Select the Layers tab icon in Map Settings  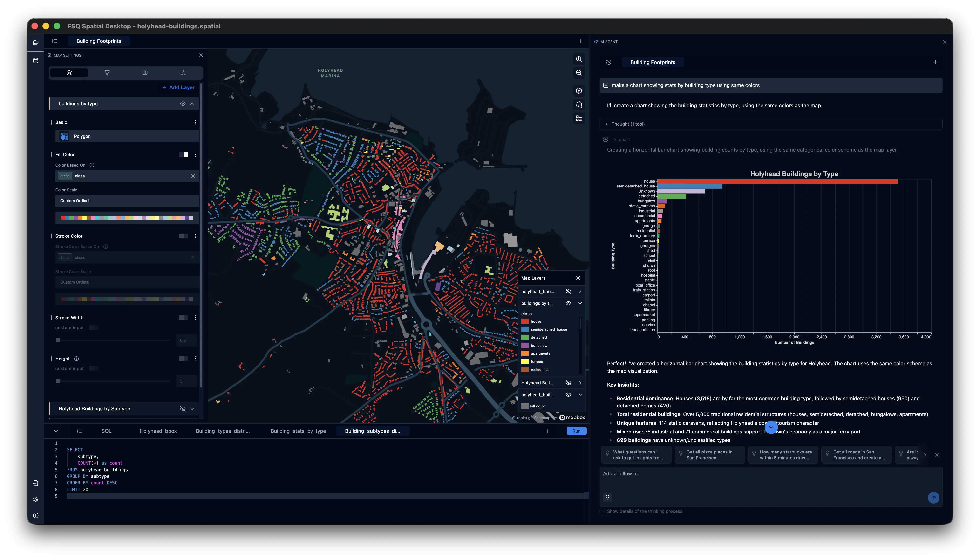(69, 73)
